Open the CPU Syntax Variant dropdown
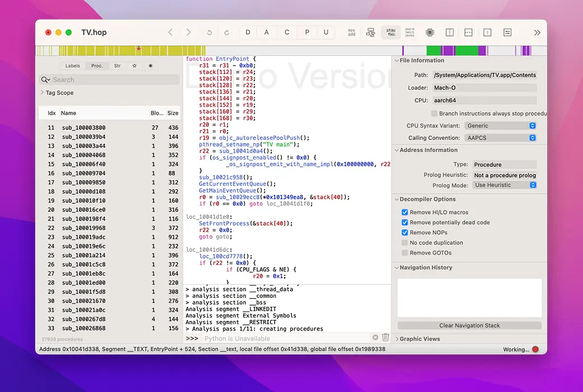This screenshot has width=583, height=392. 500,125
